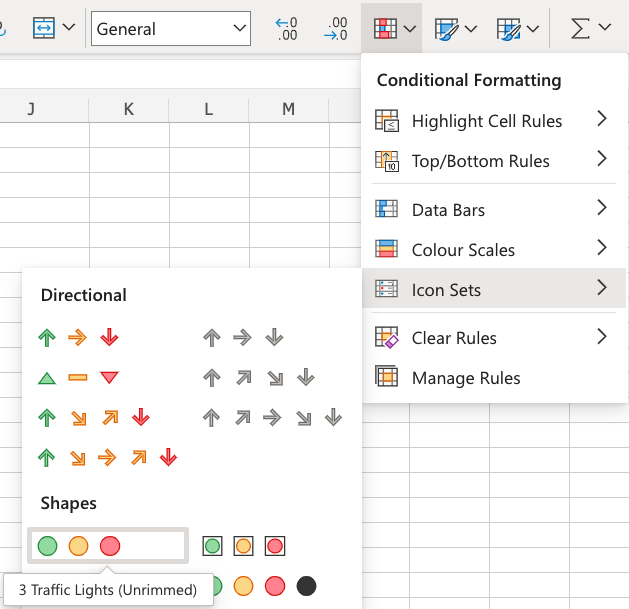This screenshot has height=609, width=629.
Task: Apply the 3 Arrows (Coloured) icon set
Action: tap(79, 338)
